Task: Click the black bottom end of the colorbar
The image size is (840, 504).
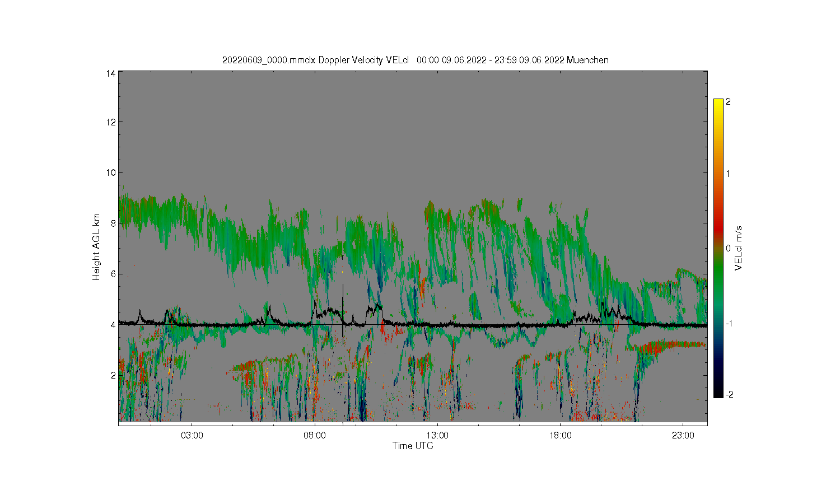Action: [718, 391]
